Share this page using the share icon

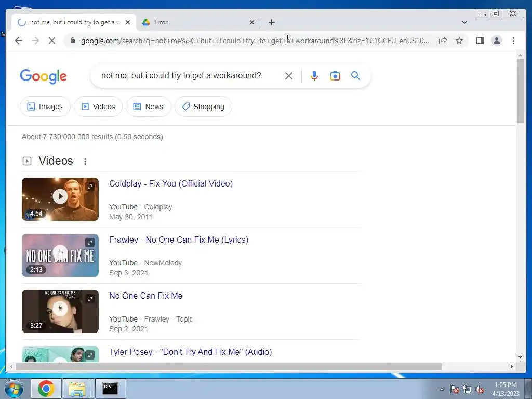443,41
